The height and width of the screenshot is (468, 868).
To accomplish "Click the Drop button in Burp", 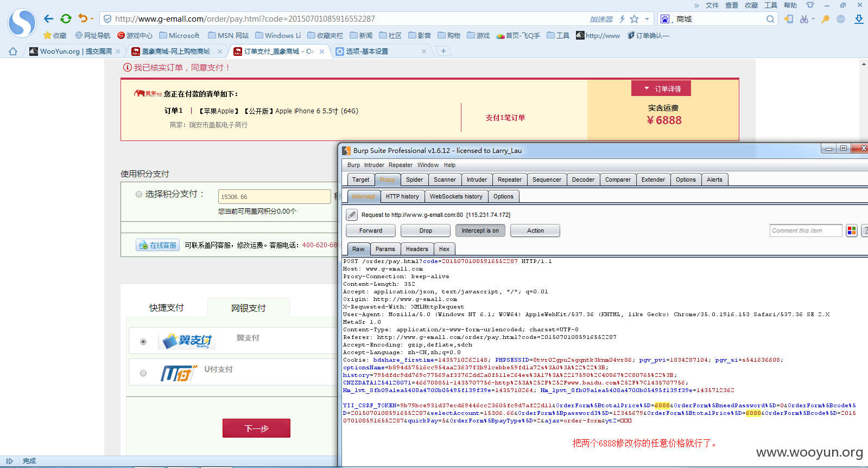I will point(426,230).
